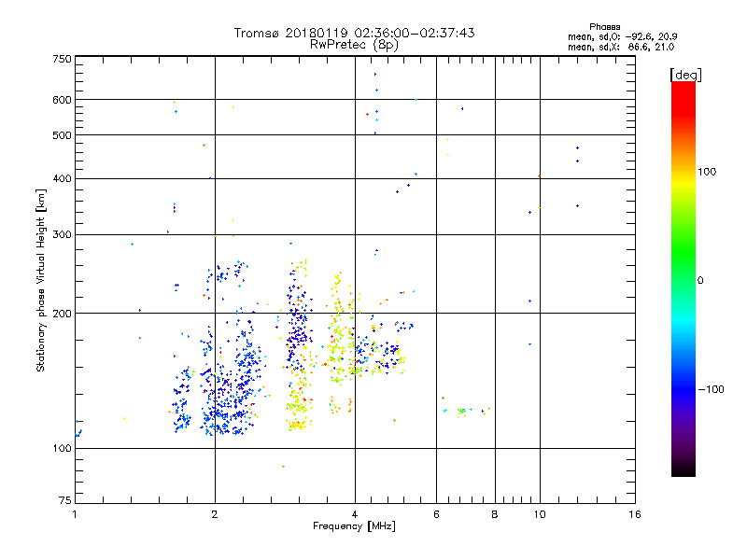Viewport: 747px width, 560px height.
Task: Click the 'Frequency [MHz]' axis title
Action: pos(354,526)
